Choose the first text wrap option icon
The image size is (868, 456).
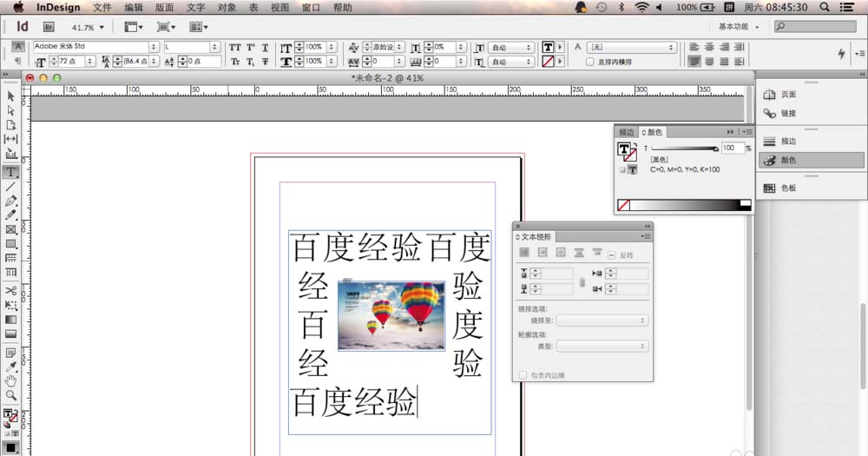(523, 253)
